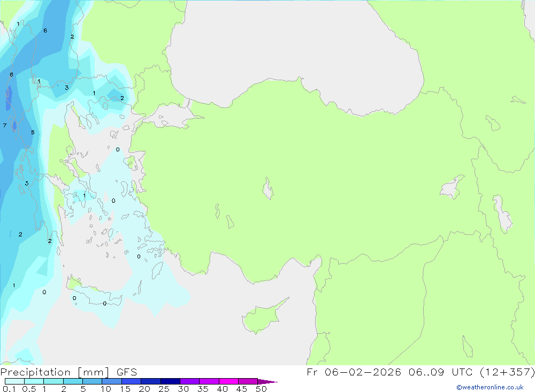Click the '30' legend scale label

(183, 389)
